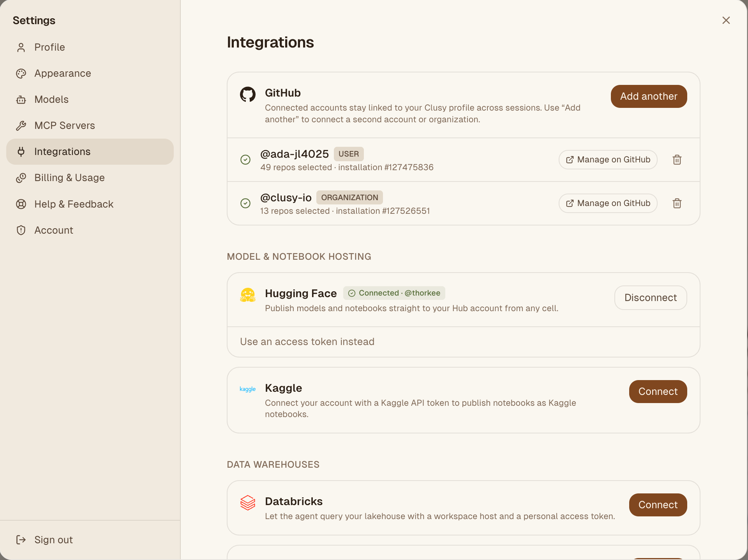Open the Profile settings section
The height and width of the screenshot is (560, 748).
90,48
